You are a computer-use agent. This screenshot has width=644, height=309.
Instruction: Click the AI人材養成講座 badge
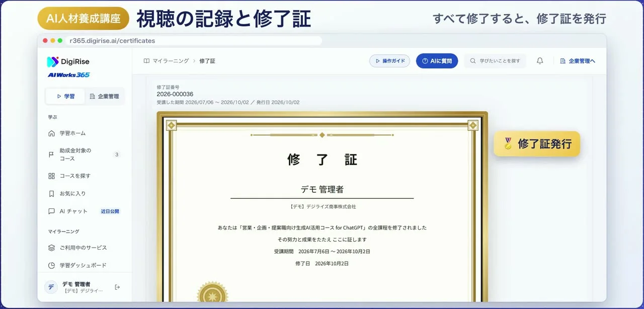83,19
